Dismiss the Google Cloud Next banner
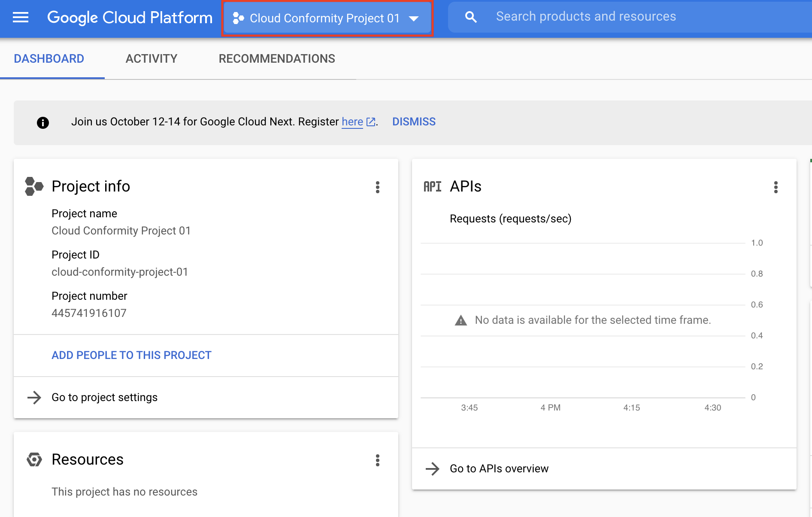Image resolution: width=812 pixels, height=517 pixels. coord(414,122)
